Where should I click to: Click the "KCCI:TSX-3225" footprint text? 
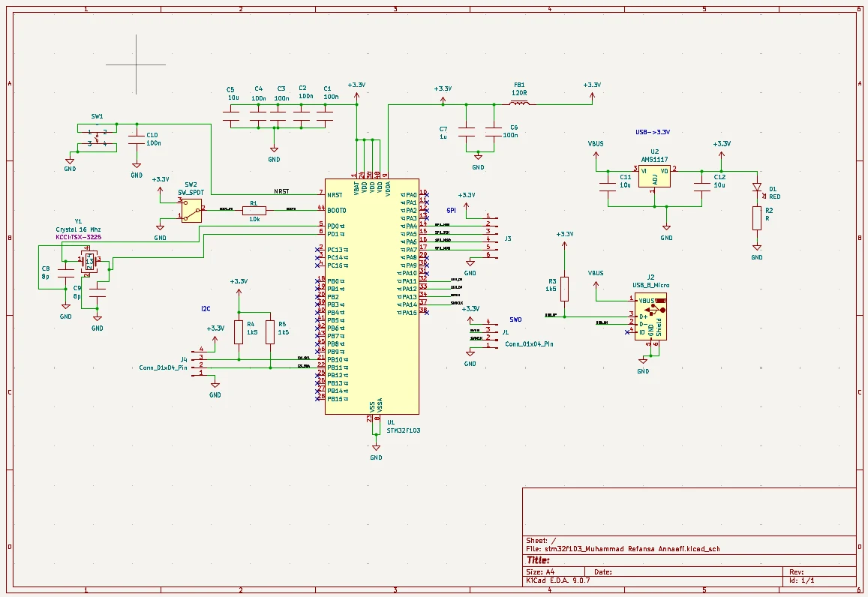[78, 237]
